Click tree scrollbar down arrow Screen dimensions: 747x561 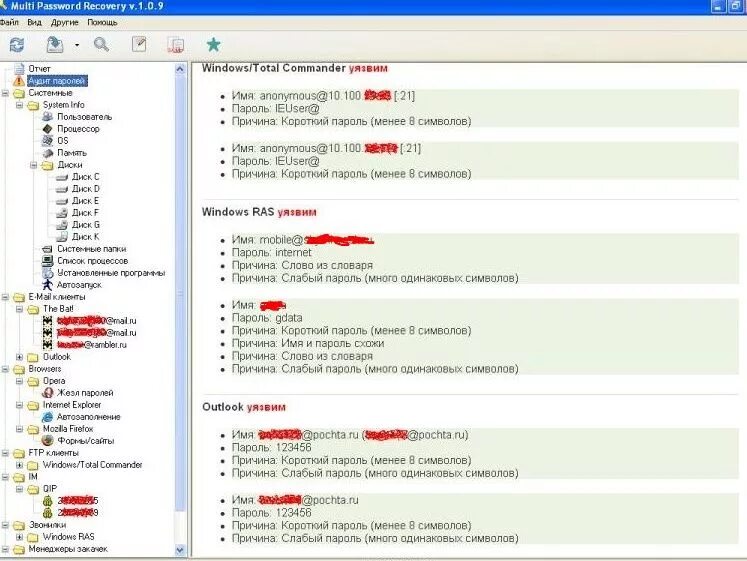pos(180,550)
